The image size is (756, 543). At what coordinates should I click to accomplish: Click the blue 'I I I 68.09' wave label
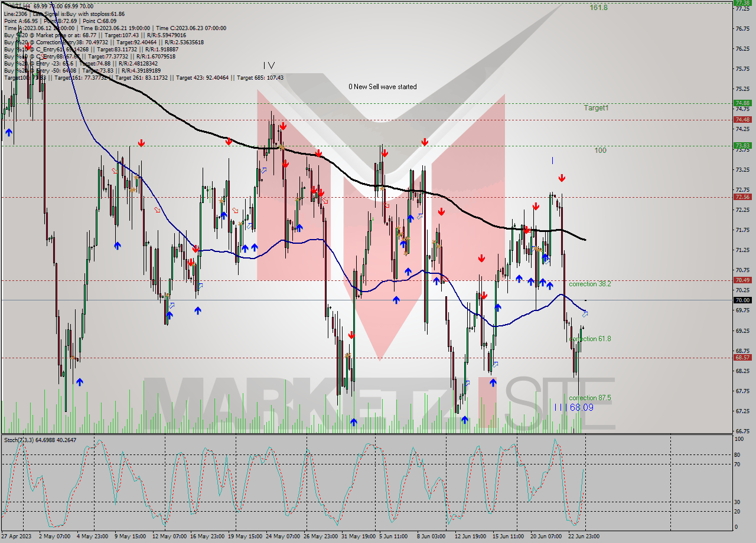(573, 407)
